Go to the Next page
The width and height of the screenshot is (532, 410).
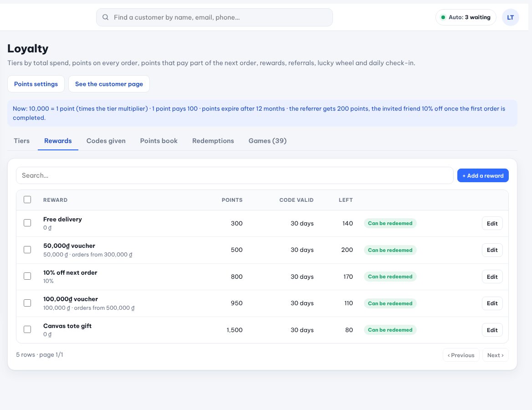point(496,355)
